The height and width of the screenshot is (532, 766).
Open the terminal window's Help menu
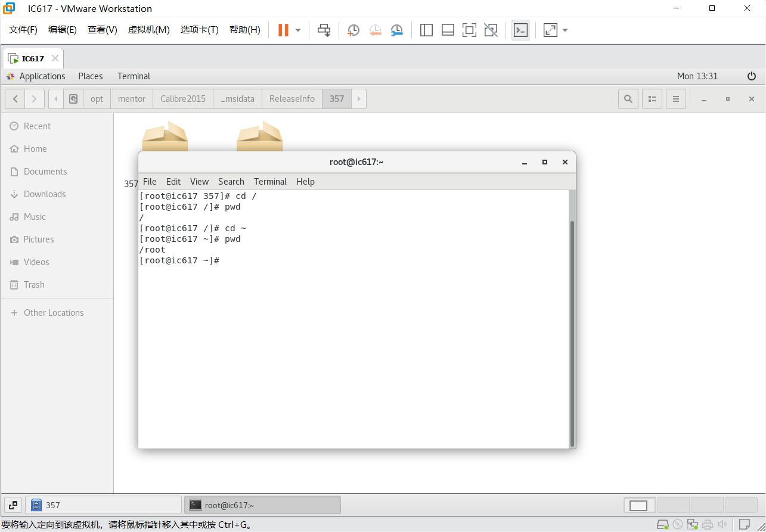305,182
